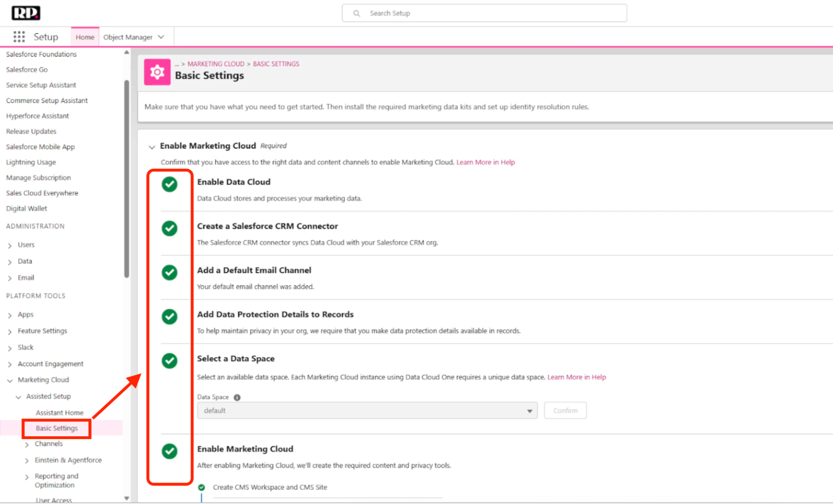The height and width of the screenshot is (504, 833).
Task: Open the Data Space default dropdown
Action: tap(367, 411)
